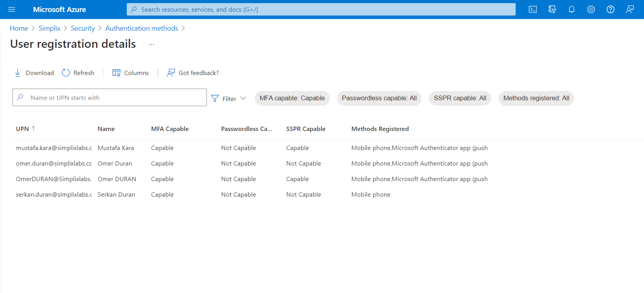Open the hamburger portal menu
The image size is (644, 293).
pos(12,9)
